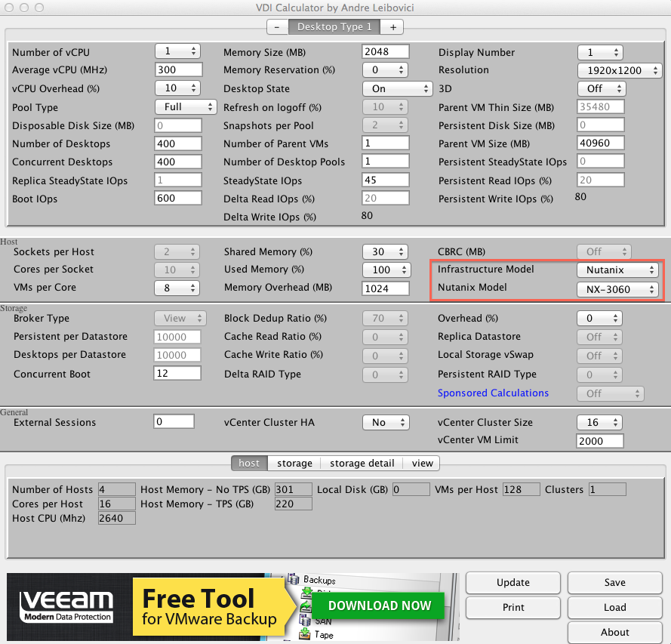Click the Veeam logo in the ad banner
The height and width of the screenshot is (644, 671).
[66, 606]
